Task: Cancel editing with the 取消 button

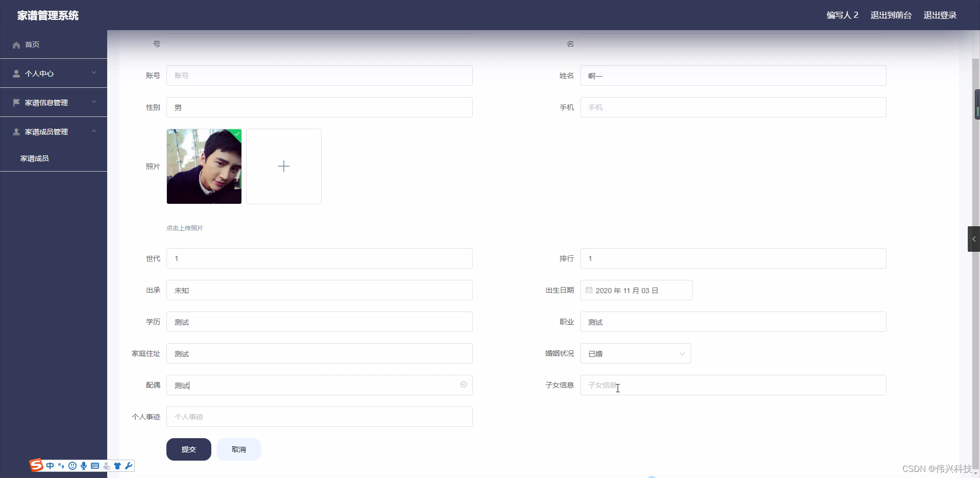Action: click(238, 449)
